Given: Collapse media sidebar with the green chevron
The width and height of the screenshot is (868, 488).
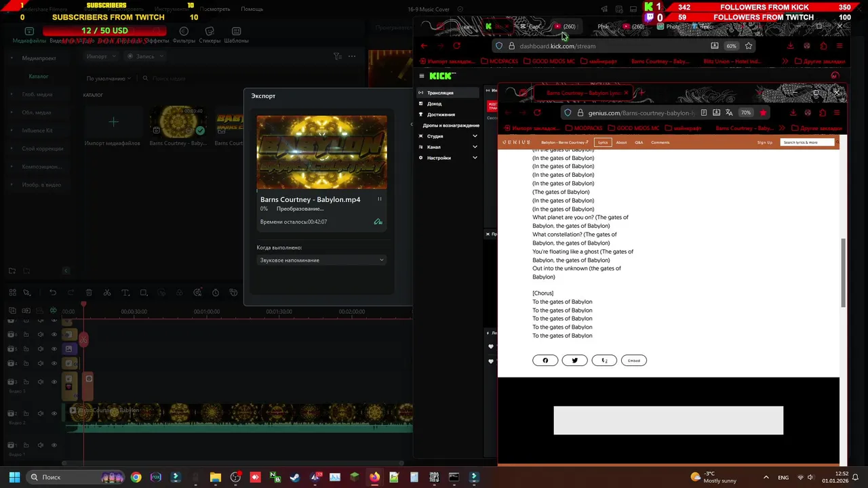Looking at the screenshot, I should [x=66, y=270].
